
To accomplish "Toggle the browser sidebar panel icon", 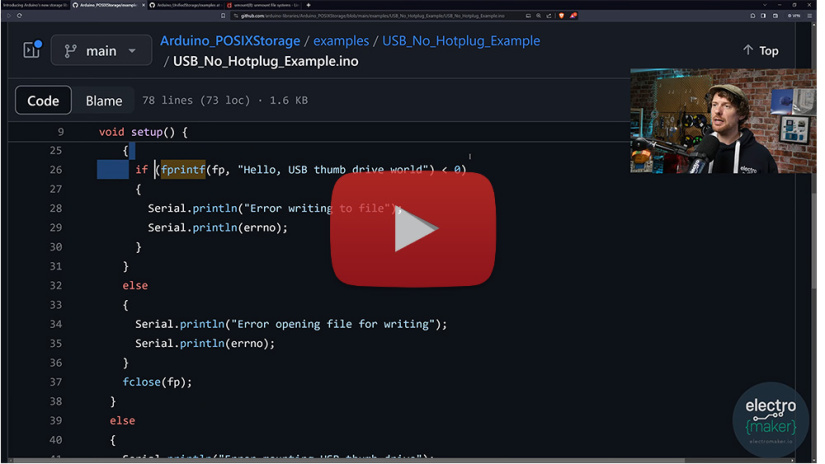I will [x=763, y=16].
